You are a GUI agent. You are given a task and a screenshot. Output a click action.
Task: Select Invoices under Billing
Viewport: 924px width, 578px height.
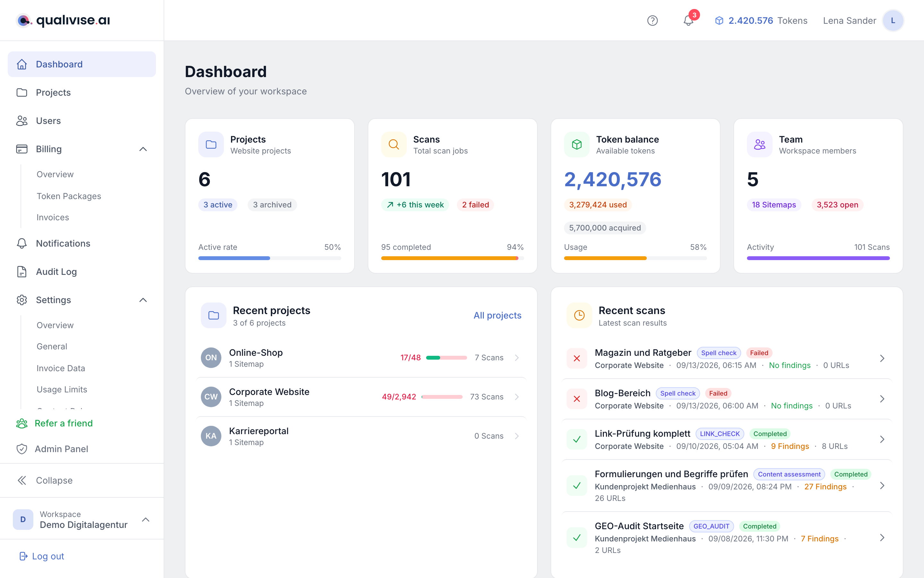point(53,217)
